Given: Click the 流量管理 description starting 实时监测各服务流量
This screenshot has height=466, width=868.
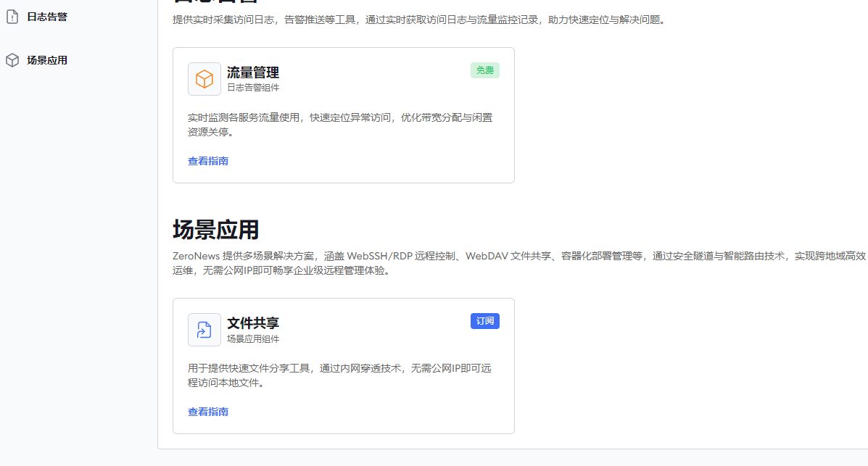Looking at the screenshot, I should pyautogui.click(x=340, y=125).
